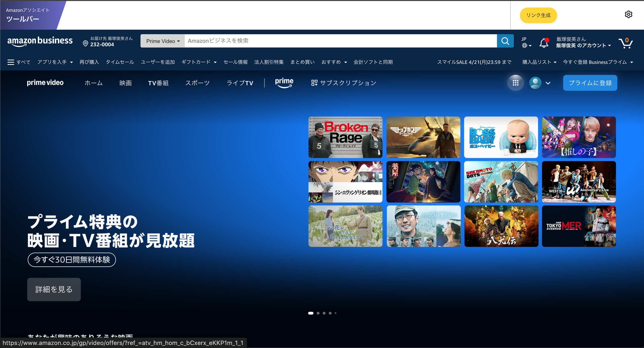Select the first carousel indicator
644x348 pixels.
311,313
